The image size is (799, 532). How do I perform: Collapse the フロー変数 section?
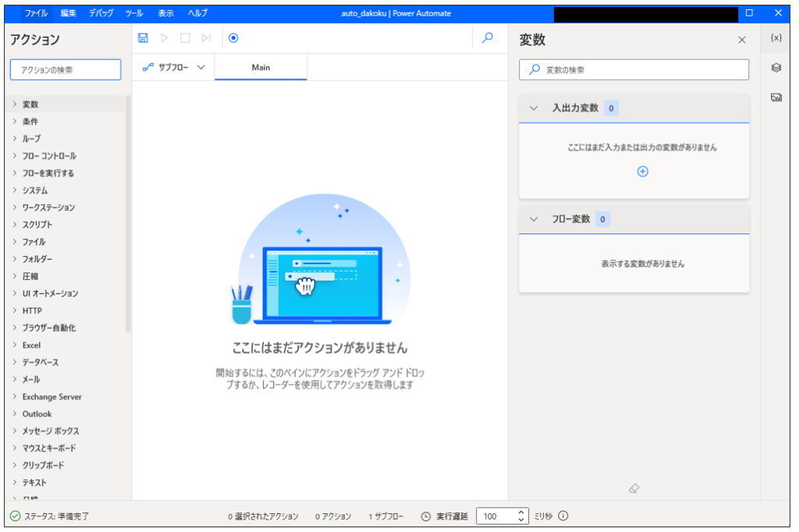(x=534, y=219)
